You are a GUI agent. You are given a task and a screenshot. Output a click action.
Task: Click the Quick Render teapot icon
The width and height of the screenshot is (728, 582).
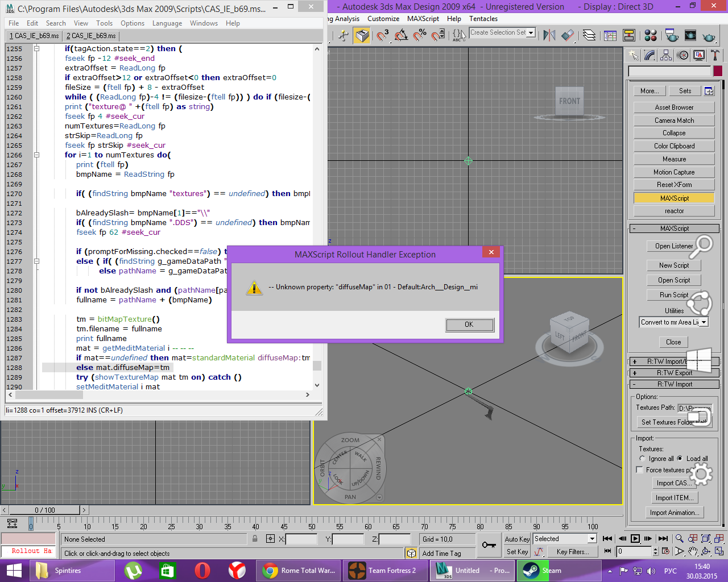[709, 35]
